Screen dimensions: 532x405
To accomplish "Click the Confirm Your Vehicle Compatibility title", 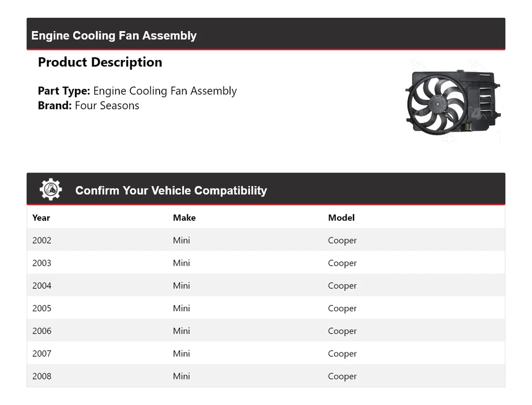I will click(171, 190).
